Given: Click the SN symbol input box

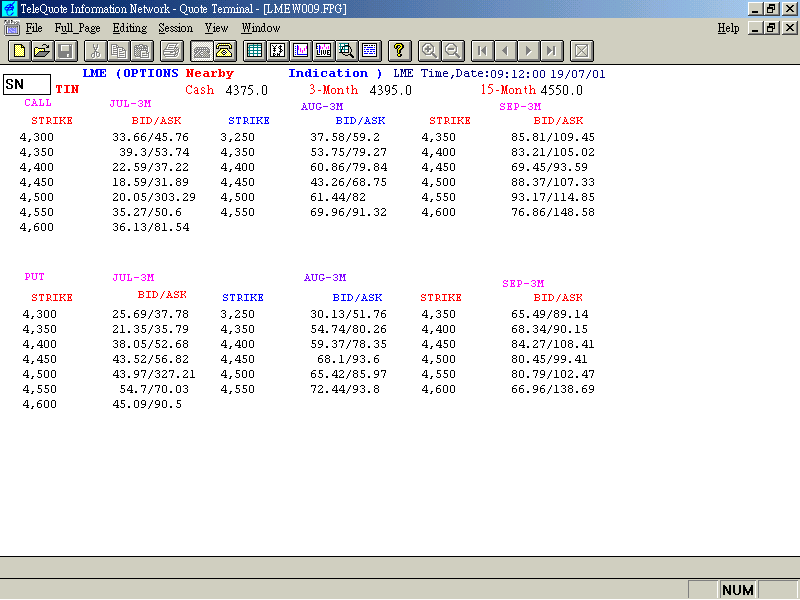Looking at the screenshot, I should click(27, 84).
